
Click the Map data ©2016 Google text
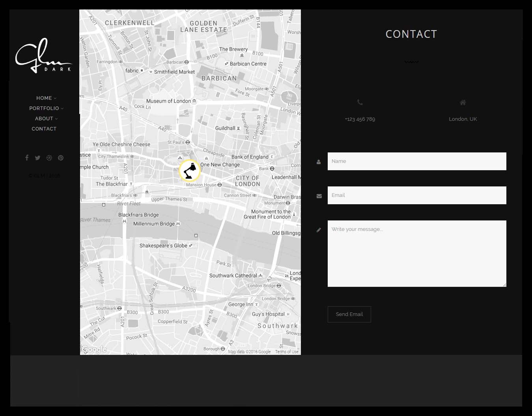click(249, 352)
